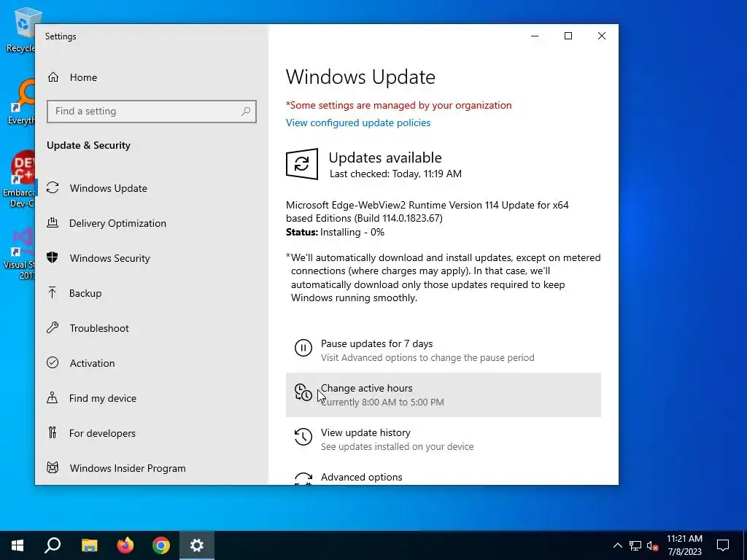Click 'Last checked: Today, 11:19 AM' text
Image resolution: width=747 pixels, height=560 pixels.
click(395, 174)
